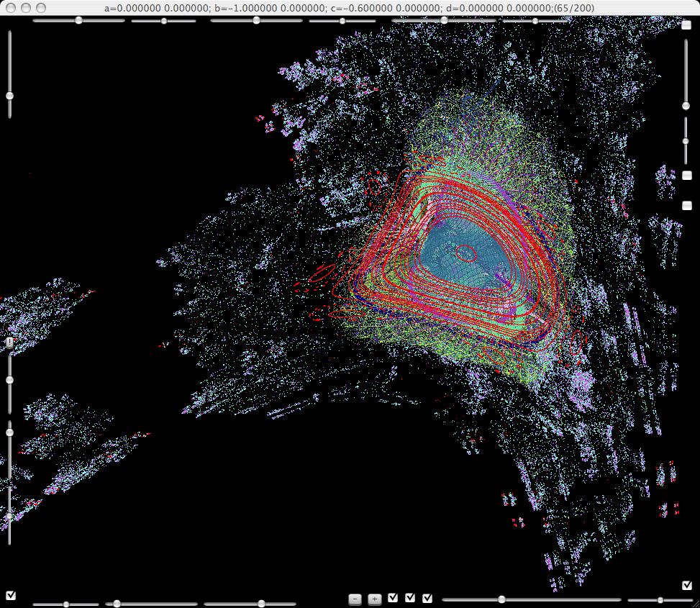Click the third slider knob in the top row
This screenshot has width=700, height=608.
(x=256, y=20)
